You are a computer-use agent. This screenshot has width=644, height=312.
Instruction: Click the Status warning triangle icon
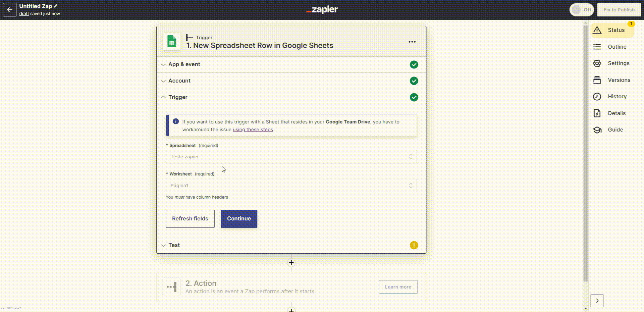[597, 30]
